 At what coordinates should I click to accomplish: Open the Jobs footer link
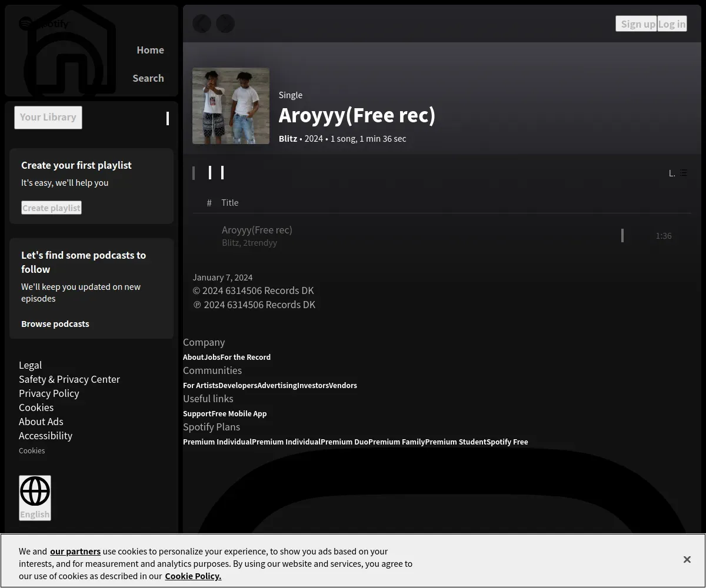click(x=212, y=357)
